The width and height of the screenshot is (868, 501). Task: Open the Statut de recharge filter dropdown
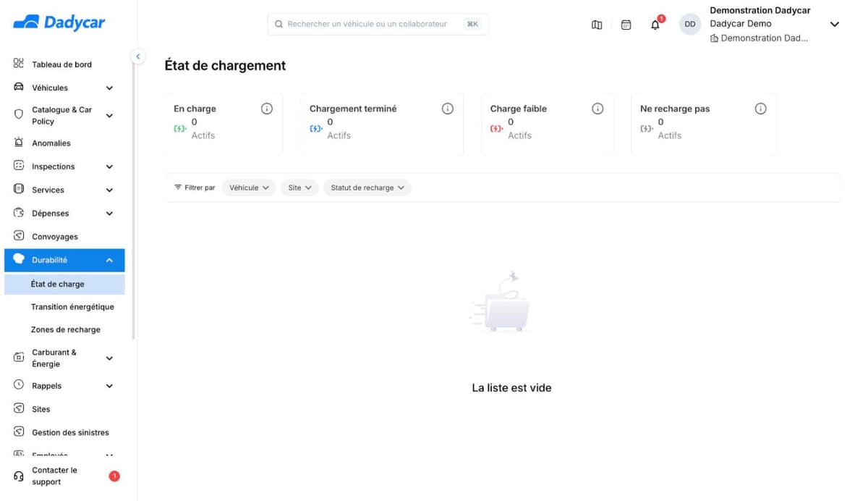click(x=367, y=188)
